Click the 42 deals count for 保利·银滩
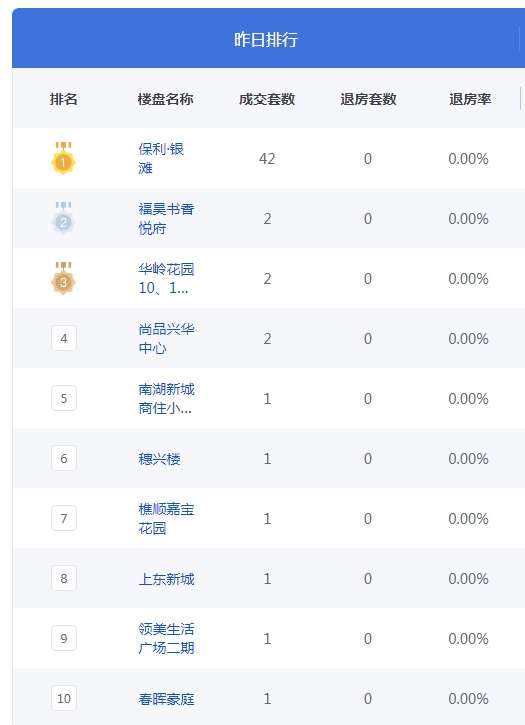 click(x=267, y=159)
